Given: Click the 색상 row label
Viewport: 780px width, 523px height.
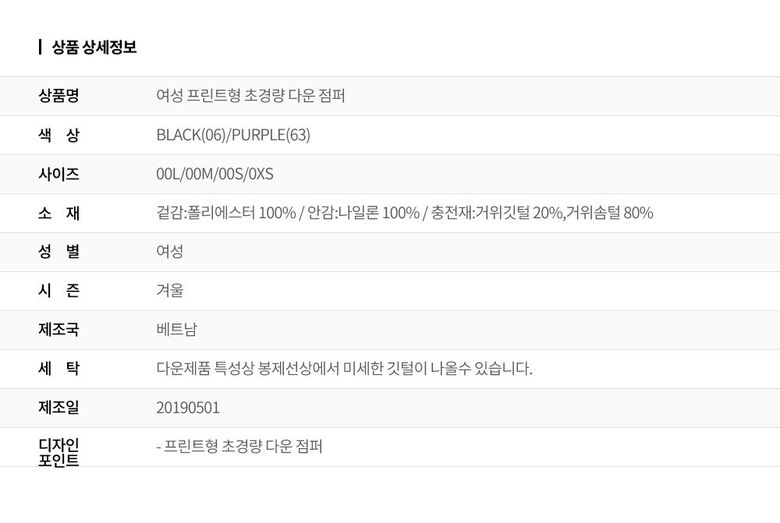Looking at the screenshot, I should (x=59, y=135).
